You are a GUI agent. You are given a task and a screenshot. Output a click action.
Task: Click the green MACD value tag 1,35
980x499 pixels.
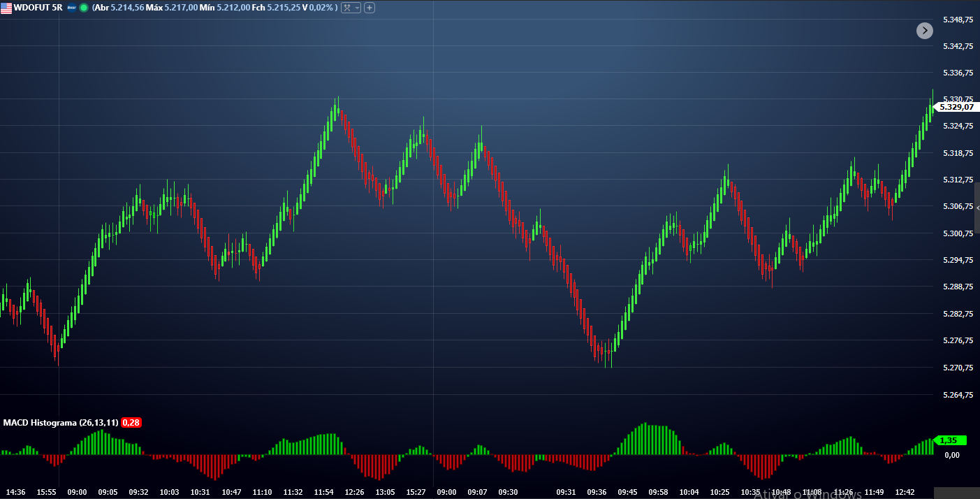[x=951, y=440]
